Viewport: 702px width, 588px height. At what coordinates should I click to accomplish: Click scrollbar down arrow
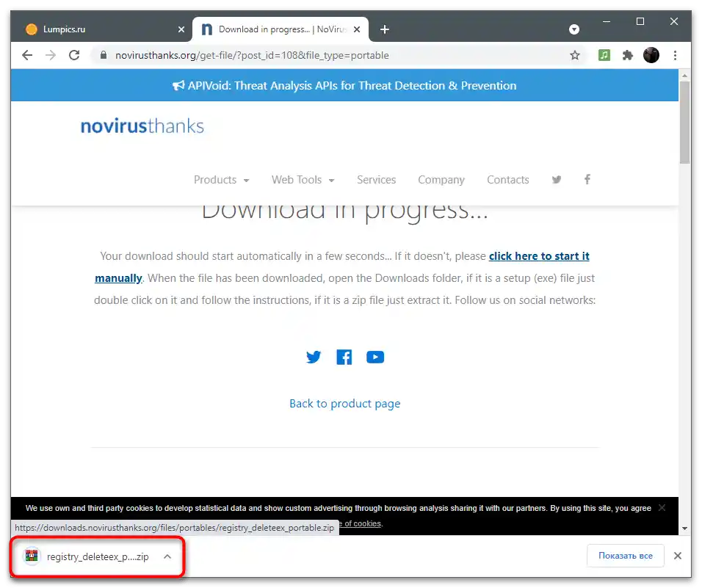point(684,529)
